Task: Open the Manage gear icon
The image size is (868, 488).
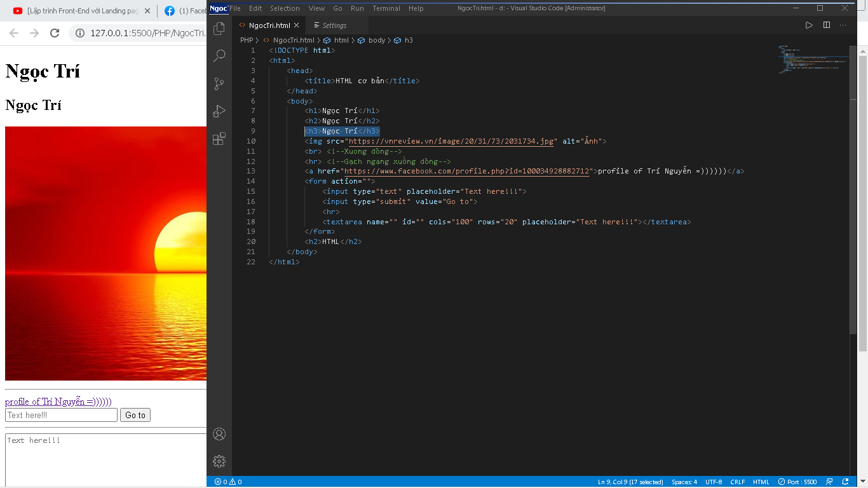Action: tap(219, 461)
